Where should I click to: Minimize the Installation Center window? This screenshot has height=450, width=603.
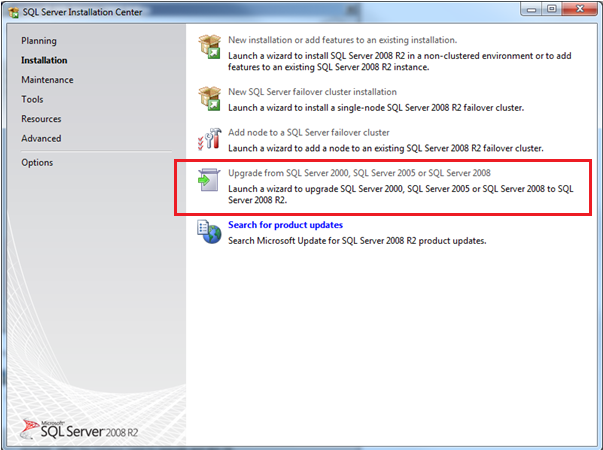tap(531, 9)
